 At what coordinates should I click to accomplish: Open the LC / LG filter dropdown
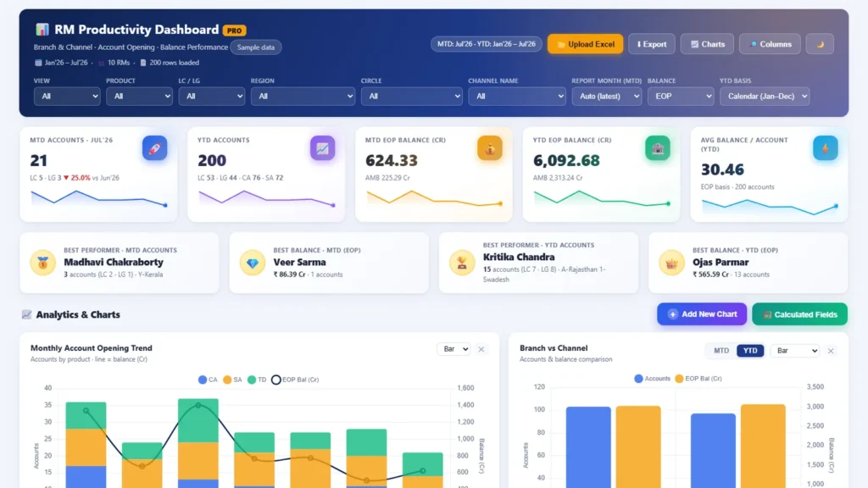point(211,97)
